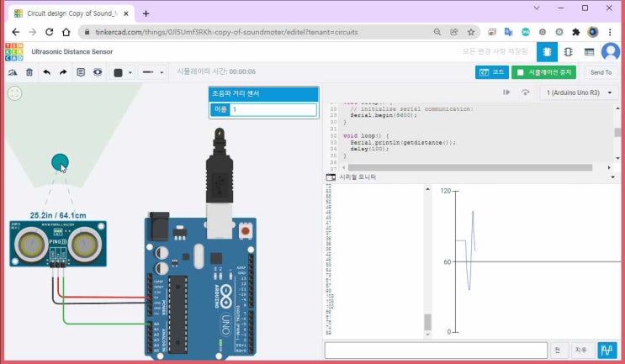Edit the sensor name input field

[x=273, y=109]
